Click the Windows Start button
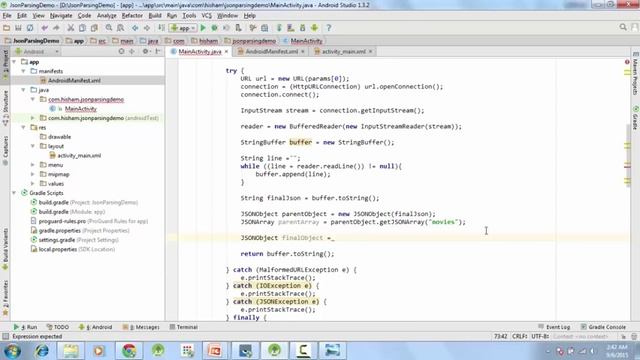The height and width of the screenshot is (360, 640). [12, 351]
